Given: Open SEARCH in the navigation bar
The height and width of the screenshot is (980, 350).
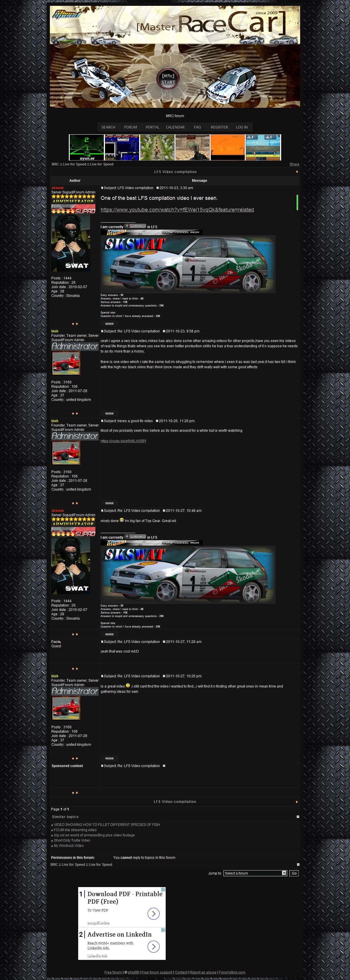Looking at the screenshot, I should point(108,127).
